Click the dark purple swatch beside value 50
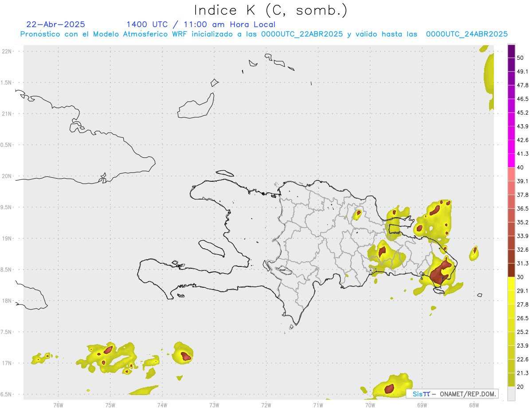This screenshot has height=411, width=532. coord(511,51)
